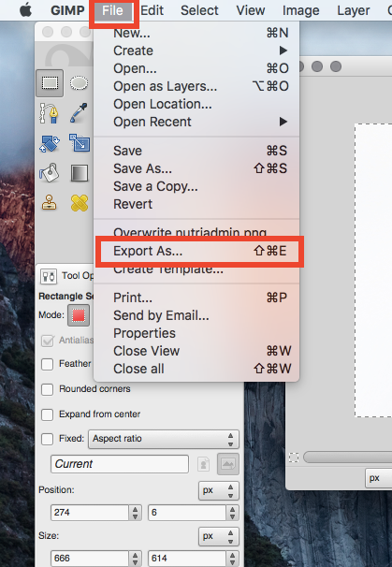Open the Position units px dropdown

[218, 490]
